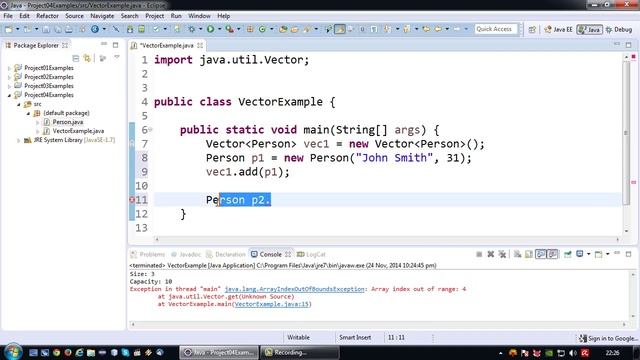
Task: Click Remove Launch console X icon
Action: (x=491, y=254)
